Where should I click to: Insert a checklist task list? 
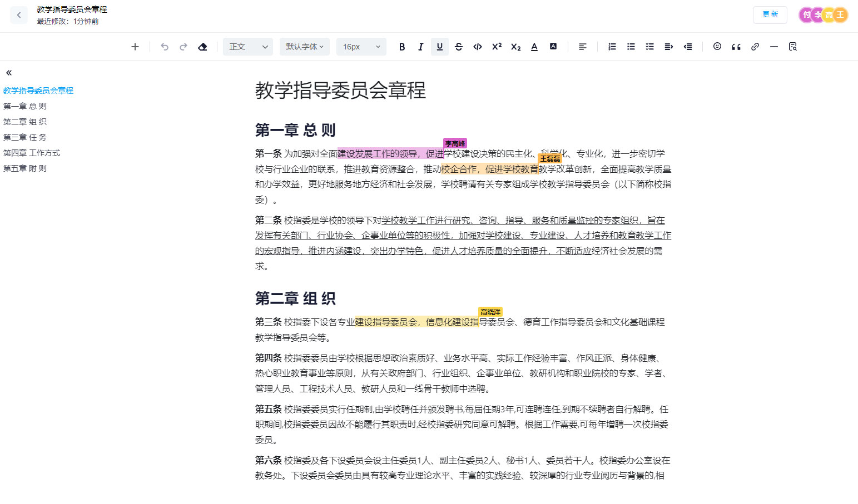click(x=650, y=47)
